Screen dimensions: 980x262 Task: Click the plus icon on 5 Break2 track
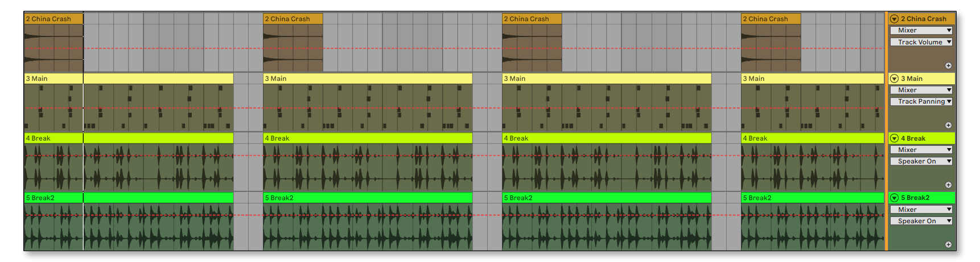click(x=948, y=245)
